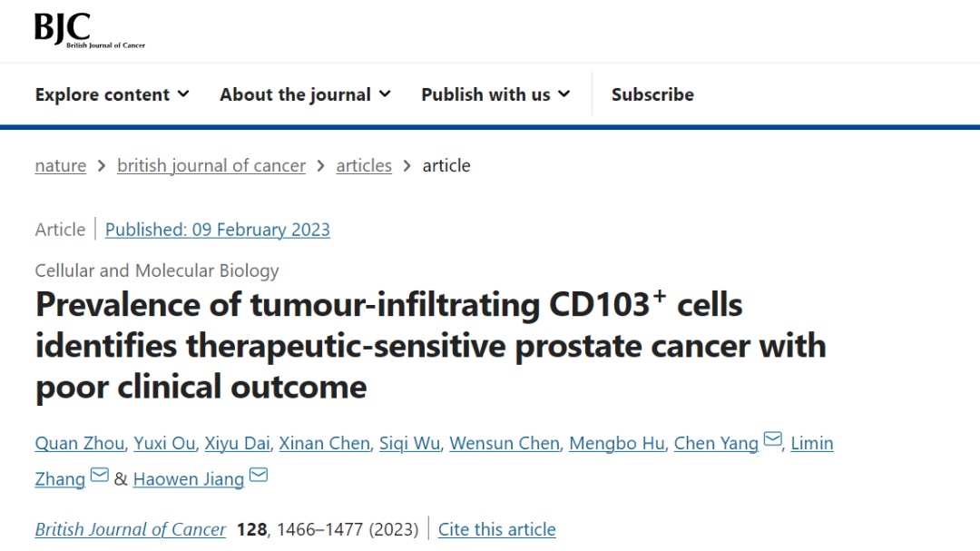
Task: Select author Xinan Chen
Action: [x=324, y=443]
